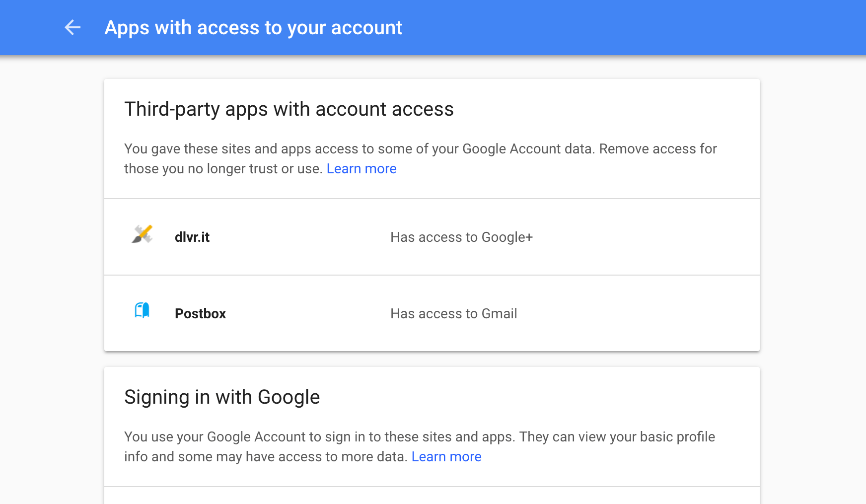Click the Postbox mailbox icon
The height and width of the screenshot is (504, 866).
(142, 311)
